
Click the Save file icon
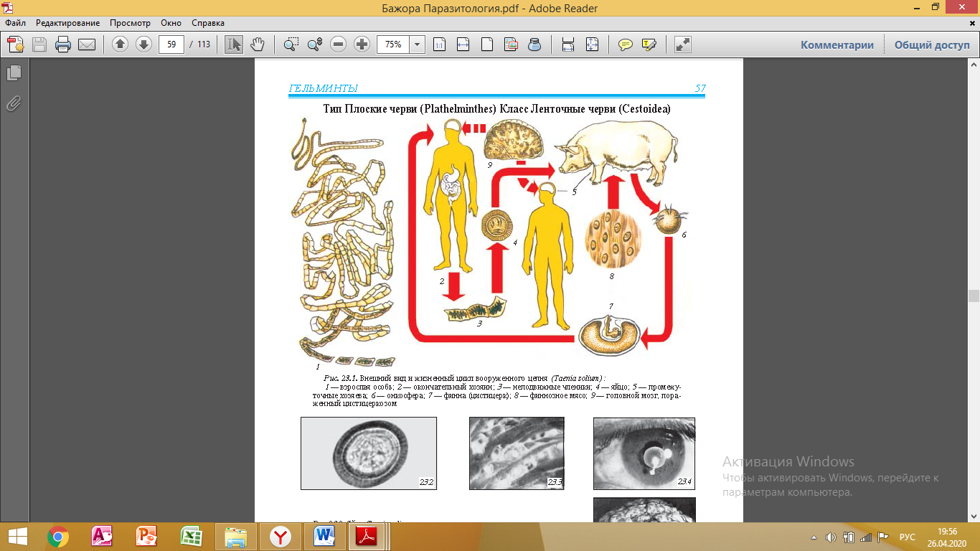click(x=39, y=44)
